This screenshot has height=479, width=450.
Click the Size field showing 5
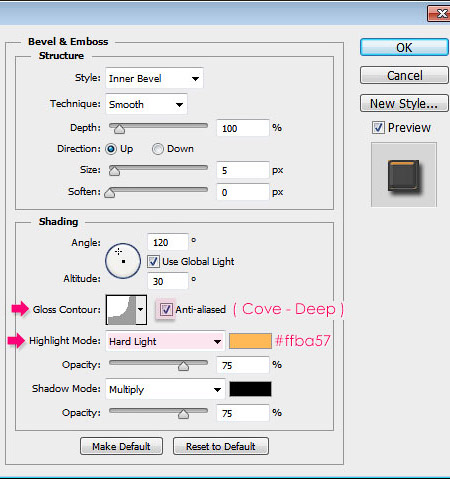[x=243, y=170]
